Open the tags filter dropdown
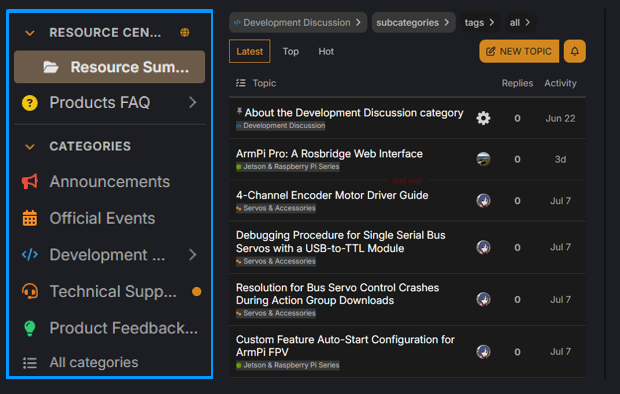 (x=480, y=23)
